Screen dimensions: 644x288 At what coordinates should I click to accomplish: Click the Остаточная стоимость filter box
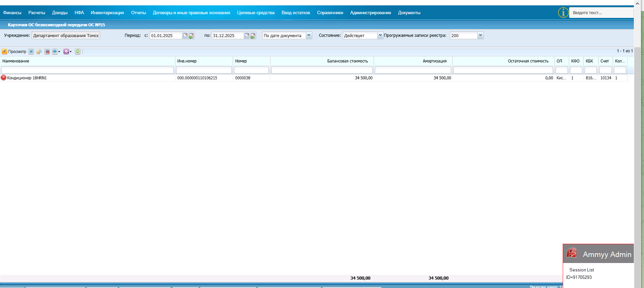503,70
